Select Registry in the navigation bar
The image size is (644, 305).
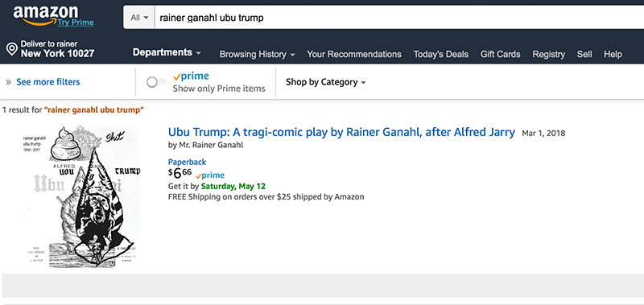tap(549, 54)
